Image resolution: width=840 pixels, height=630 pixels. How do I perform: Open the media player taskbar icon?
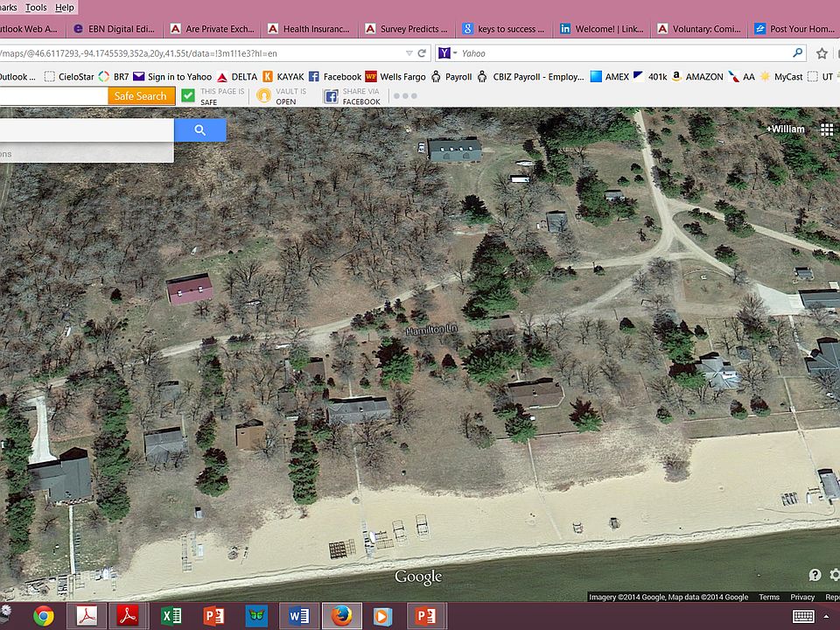point(382,616)
